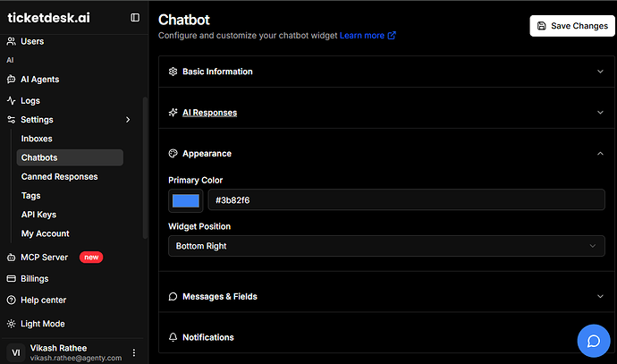The image size is (617, 364).
Task: Click the blue primary color swatch
Action: tap(186, 200)
